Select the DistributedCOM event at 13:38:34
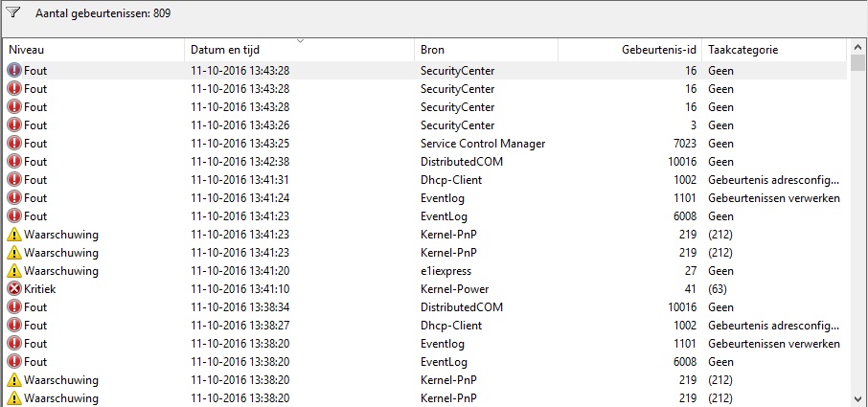The width and height of the screenshot is (868, 407). pyautogui.click(x=425, y=307)
